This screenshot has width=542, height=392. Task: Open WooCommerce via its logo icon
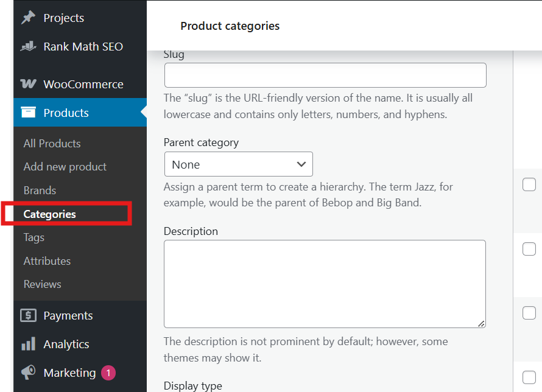coord(28,84)
